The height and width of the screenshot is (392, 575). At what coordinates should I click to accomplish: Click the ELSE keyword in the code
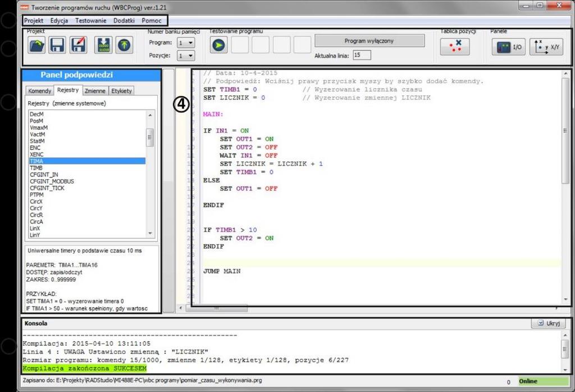pyautogui.click(x=212, y=180)
